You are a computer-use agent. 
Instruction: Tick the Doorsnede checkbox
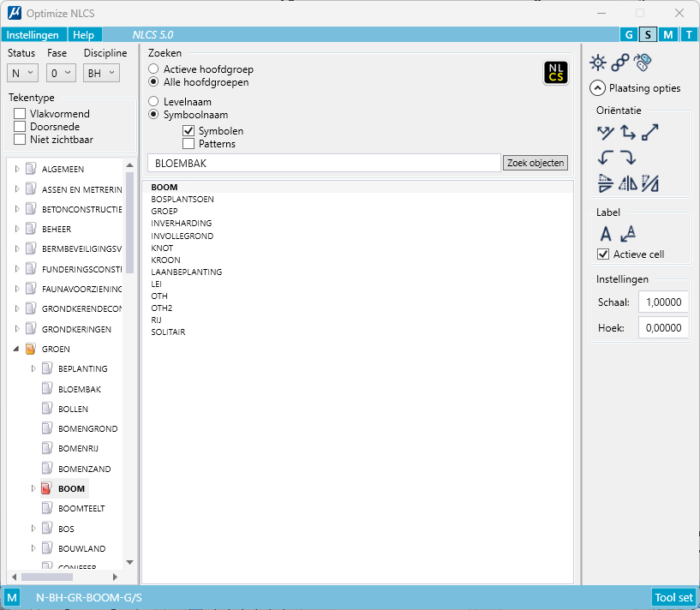[x=20, y=127]
